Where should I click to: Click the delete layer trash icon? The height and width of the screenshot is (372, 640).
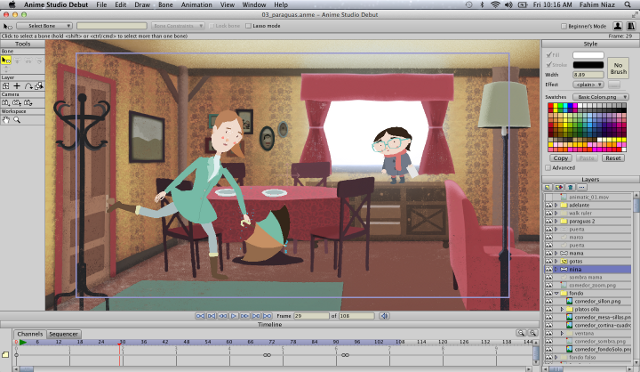(x=570, y=187)
